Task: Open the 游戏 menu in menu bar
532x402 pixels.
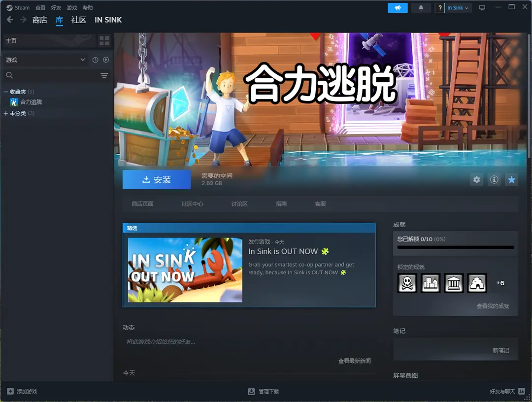Action: pos(72,7)
